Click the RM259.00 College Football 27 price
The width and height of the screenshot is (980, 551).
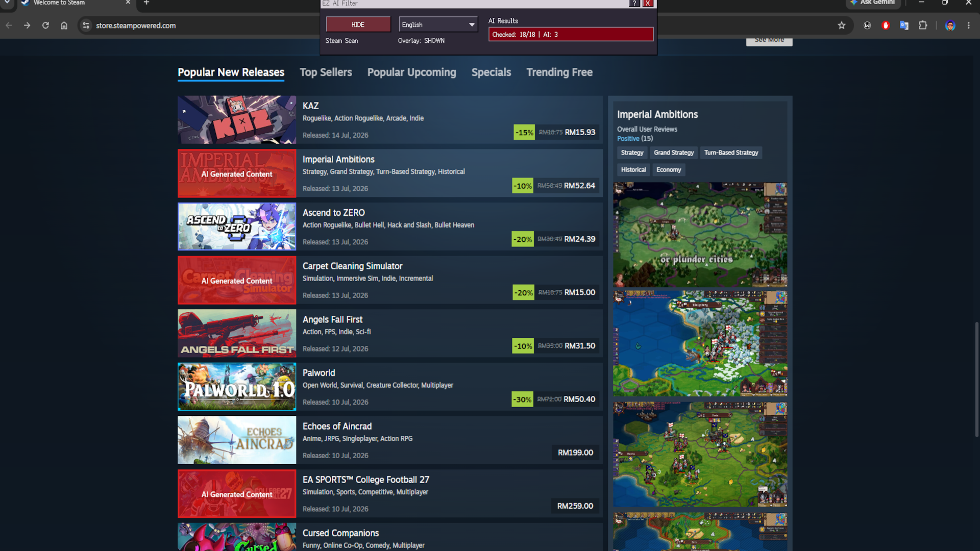pyautogui.click(x=575, y=506)
